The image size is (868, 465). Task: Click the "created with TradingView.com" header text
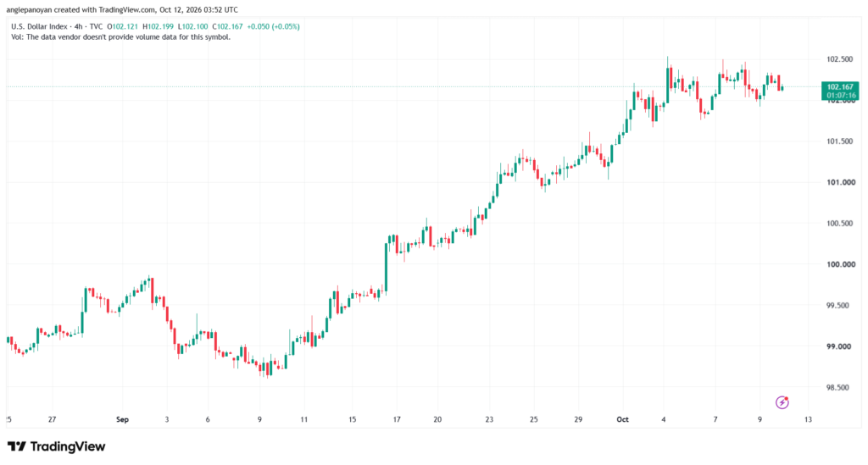click(104, 10)
